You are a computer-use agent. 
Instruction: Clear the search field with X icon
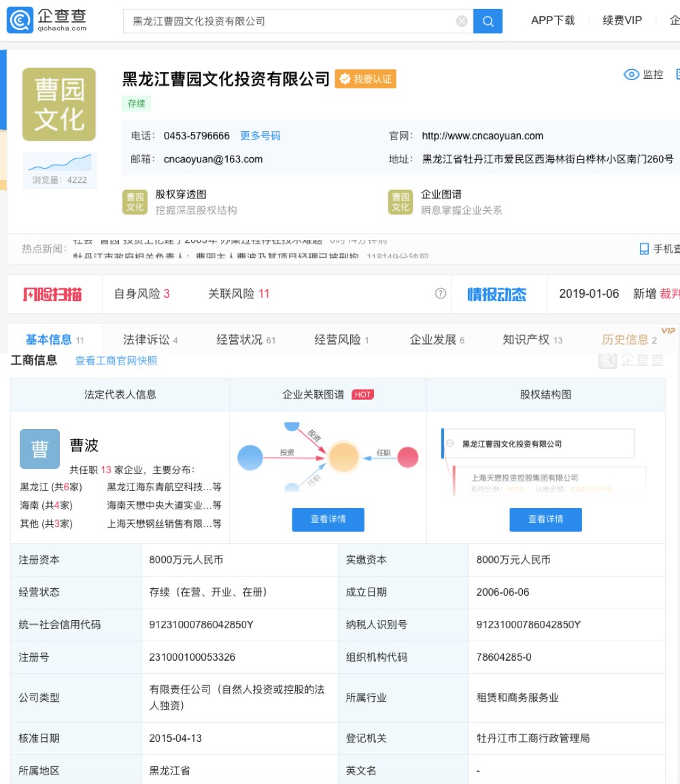(x=462, y=21)
